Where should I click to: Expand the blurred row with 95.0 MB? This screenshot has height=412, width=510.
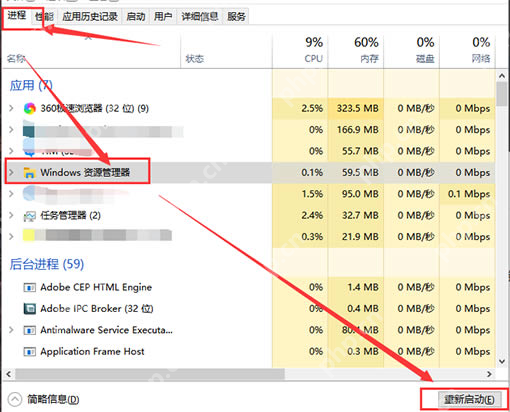coord(11,194)
